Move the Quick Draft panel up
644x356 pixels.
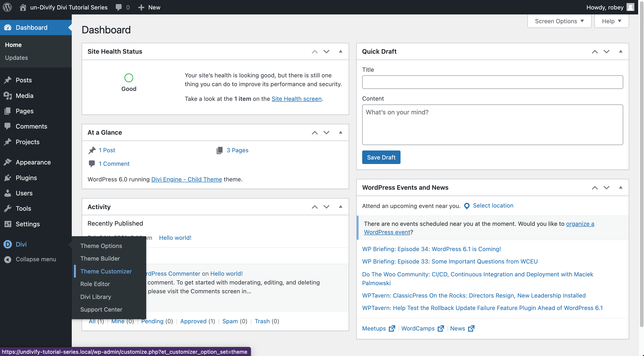point(595,51)
